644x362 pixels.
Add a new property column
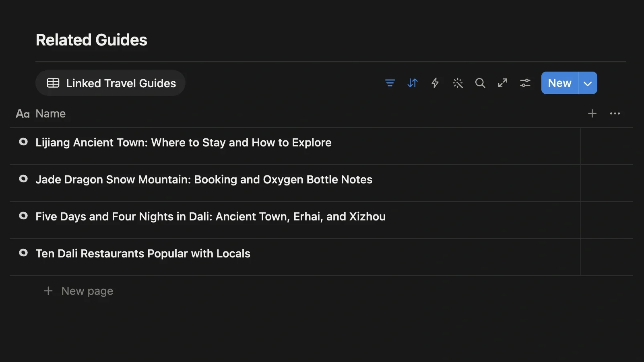click(x=592, y=113)
